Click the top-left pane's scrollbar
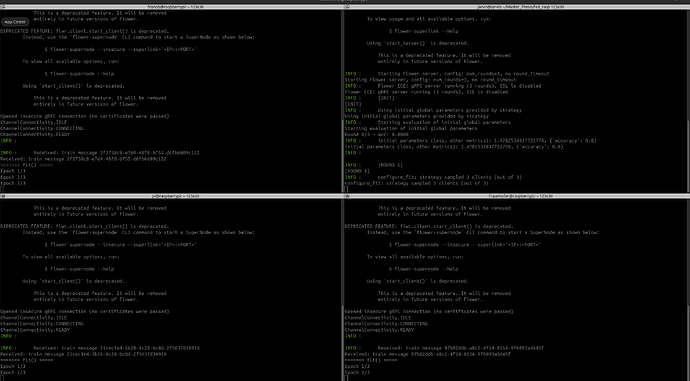Screen dimensions: 690x381 (342, 101)
